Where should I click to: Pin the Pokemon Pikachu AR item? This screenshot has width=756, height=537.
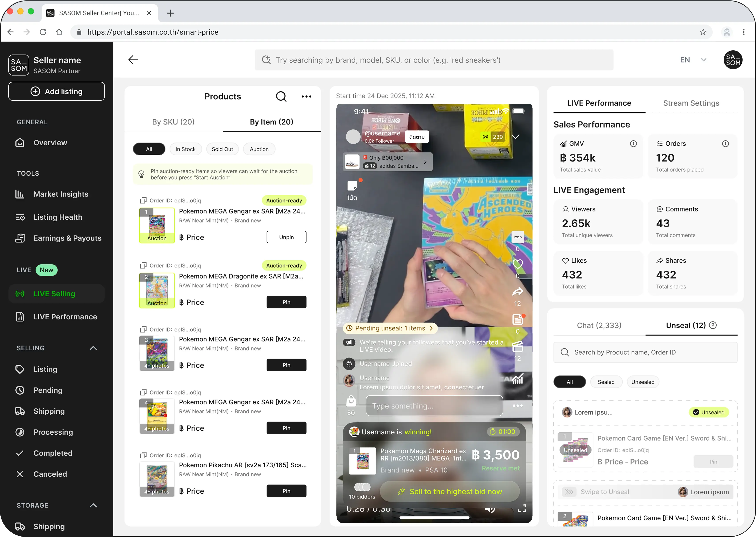[x=286, y=491]
